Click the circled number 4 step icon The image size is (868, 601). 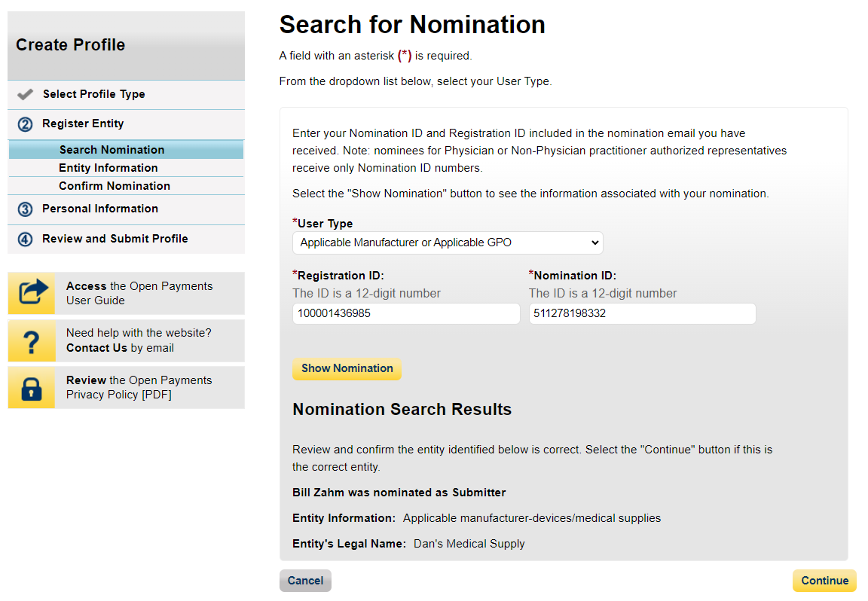tap(25, 239)
